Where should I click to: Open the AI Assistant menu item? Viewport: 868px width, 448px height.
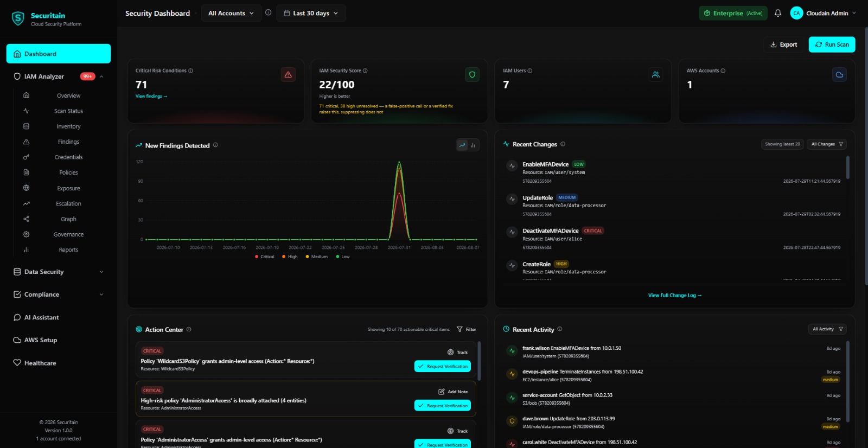point(58,317)
